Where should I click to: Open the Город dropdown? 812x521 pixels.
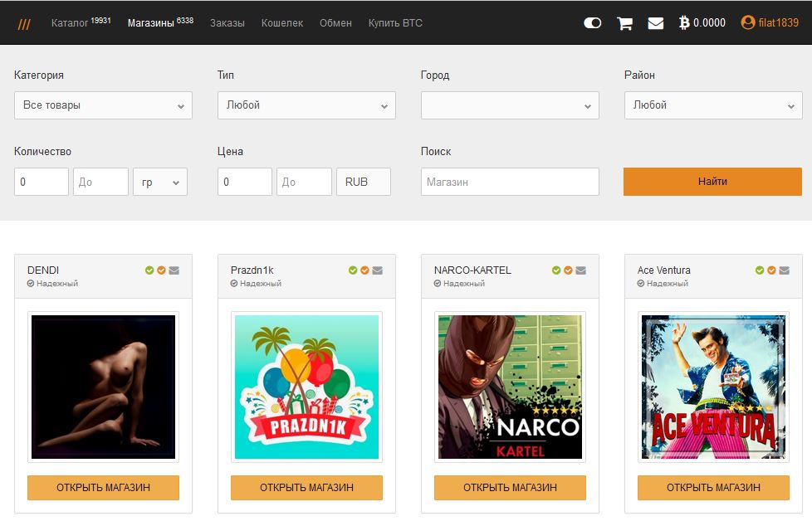coord(510,105)
